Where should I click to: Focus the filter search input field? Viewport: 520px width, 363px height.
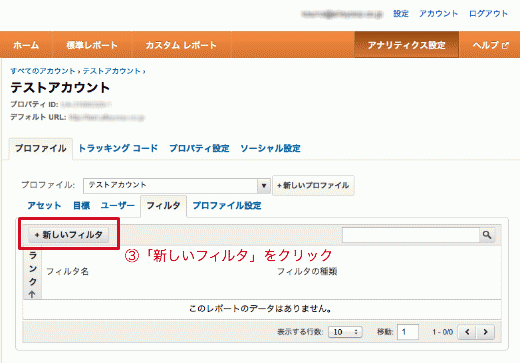(x=411, y=235)
